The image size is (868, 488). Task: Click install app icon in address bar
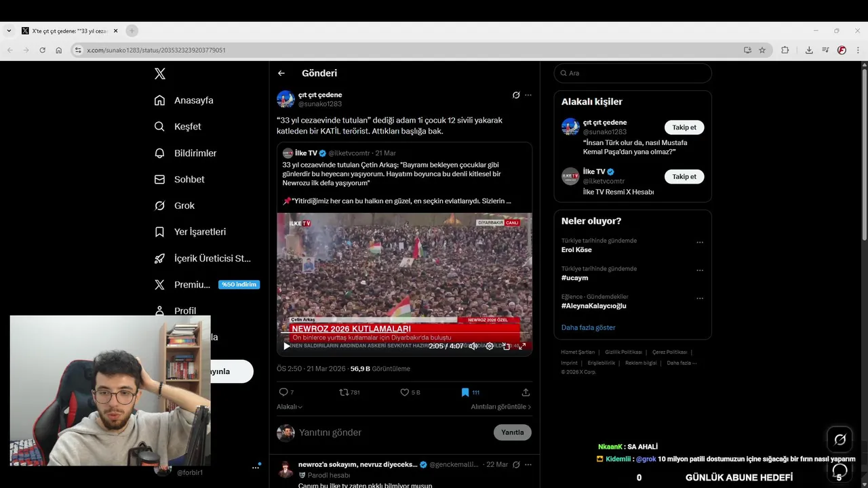tap(747, 50)
